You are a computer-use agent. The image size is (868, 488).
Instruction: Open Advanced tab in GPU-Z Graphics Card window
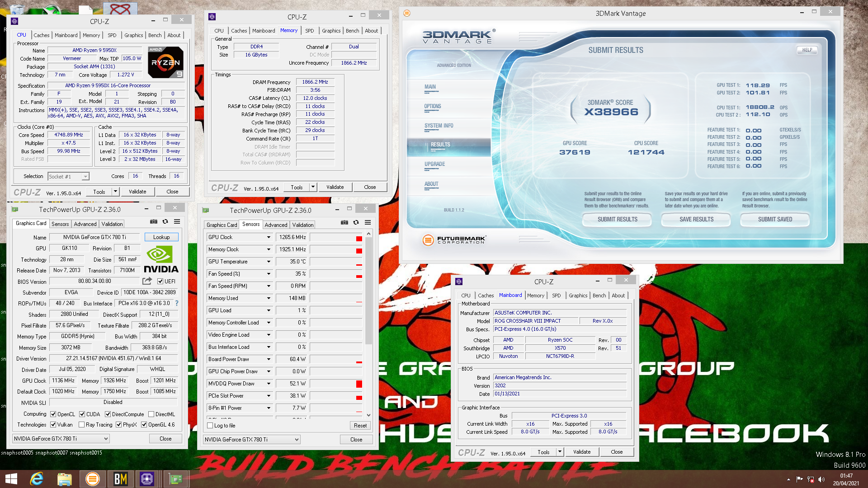[x=85, y=224]
